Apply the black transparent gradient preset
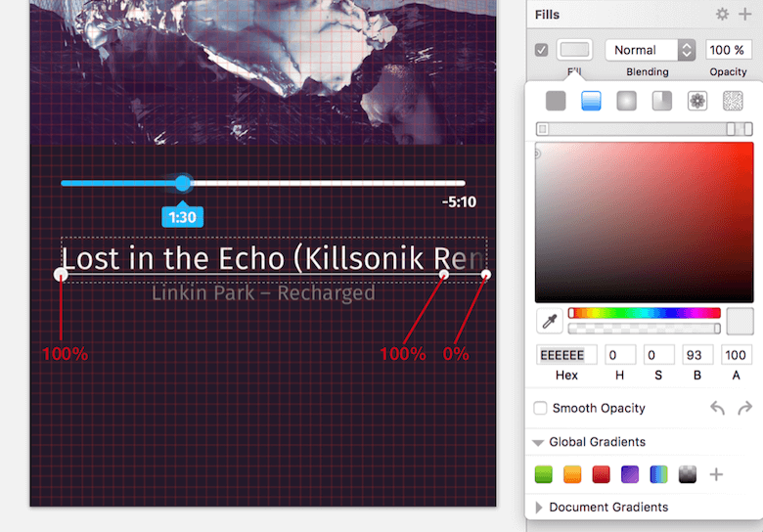Viewport: 763px width, 532px height. click(687, 474)
